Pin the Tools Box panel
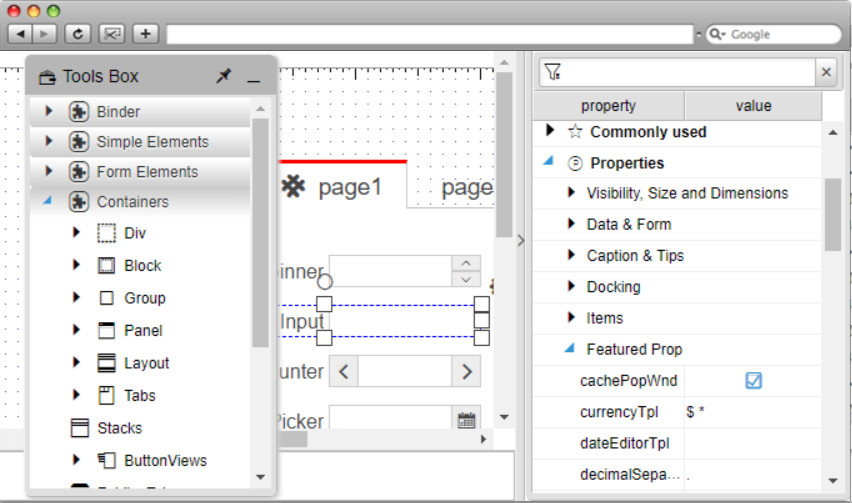This screenshot has width=852, height=503. click(x=223, y=76)
